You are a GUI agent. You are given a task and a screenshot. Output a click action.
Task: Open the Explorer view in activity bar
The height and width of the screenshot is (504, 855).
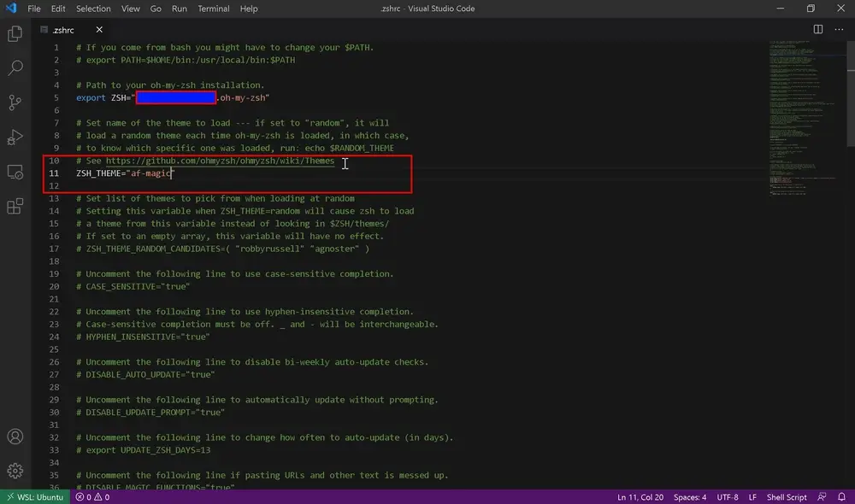pyautogui.click(x=15, y=34)
